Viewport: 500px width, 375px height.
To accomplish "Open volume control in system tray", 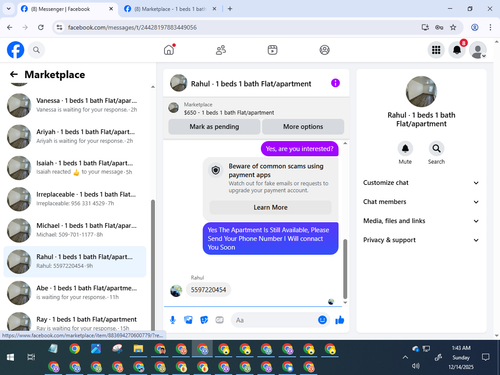I will (416, 366).
